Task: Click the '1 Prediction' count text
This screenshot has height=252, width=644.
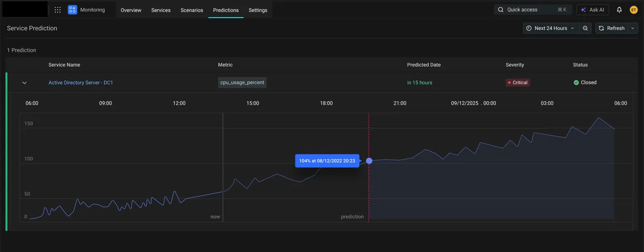Action: 22,50
